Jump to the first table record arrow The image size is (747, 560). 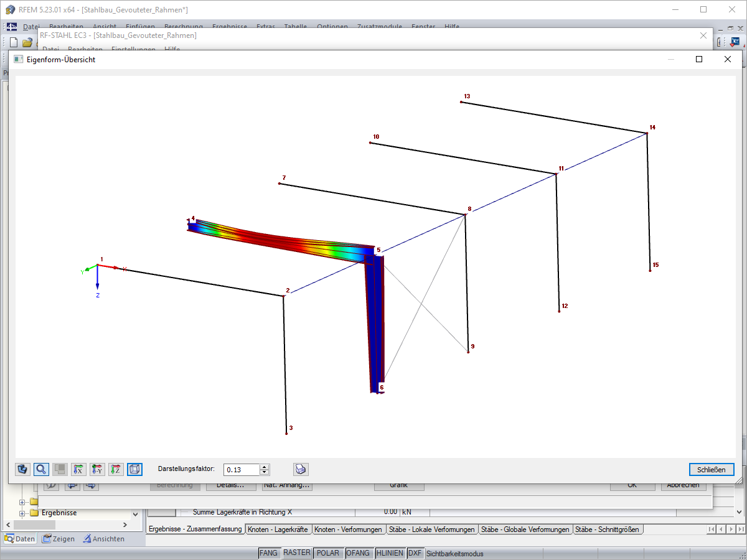click(712, 530)
